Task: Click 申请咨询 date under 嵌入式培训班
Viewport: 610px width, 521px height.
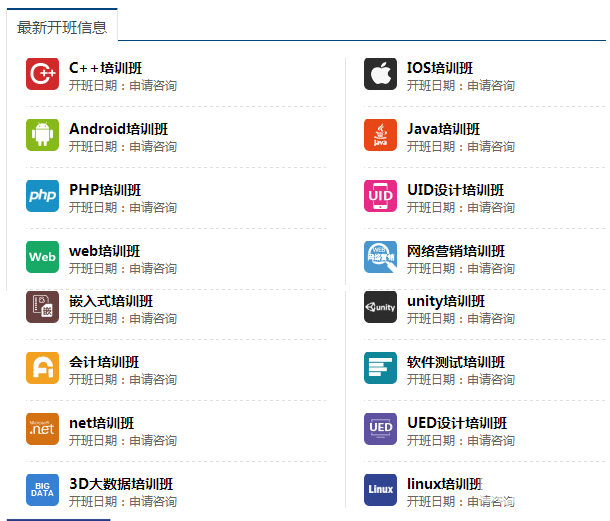Action: (153, 319)
